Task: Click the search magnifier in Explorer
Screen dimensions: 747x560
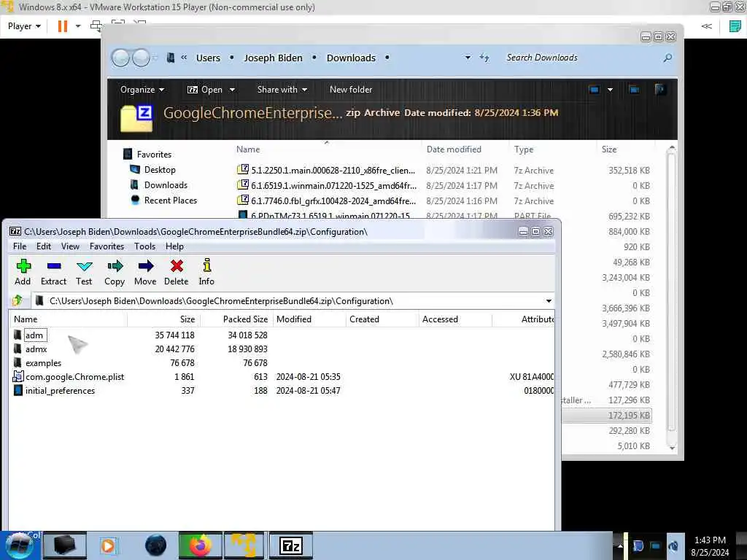Action: (x=667, y=58)
